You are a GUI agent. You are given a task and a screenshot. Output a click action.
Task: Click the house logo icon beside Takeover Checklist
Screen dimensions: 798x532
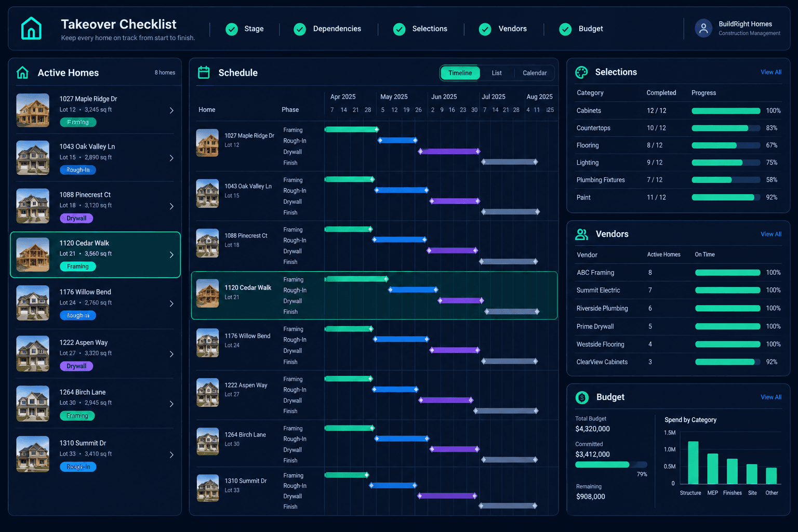(x=31, y=29)
